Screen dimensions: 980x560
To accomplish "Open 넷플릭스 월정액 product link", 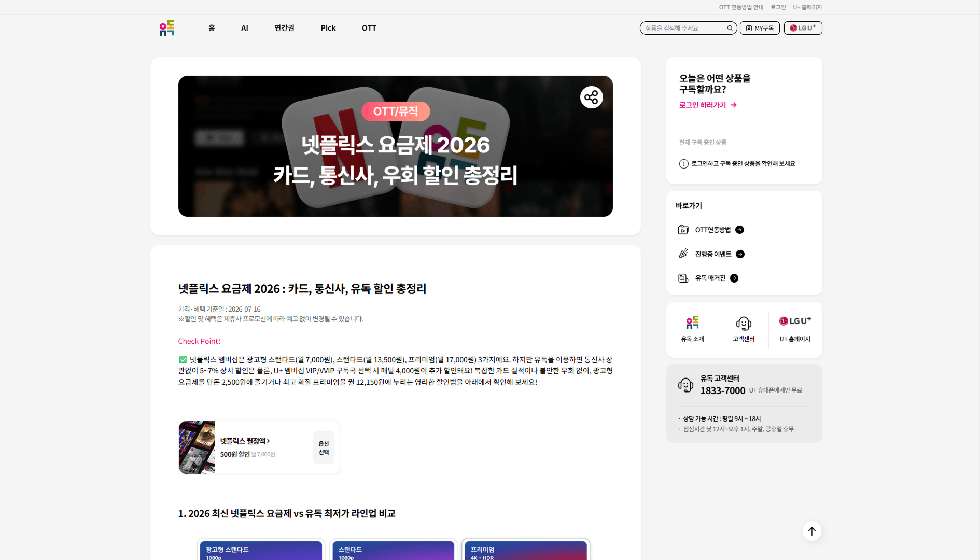I will coord(245,441).
